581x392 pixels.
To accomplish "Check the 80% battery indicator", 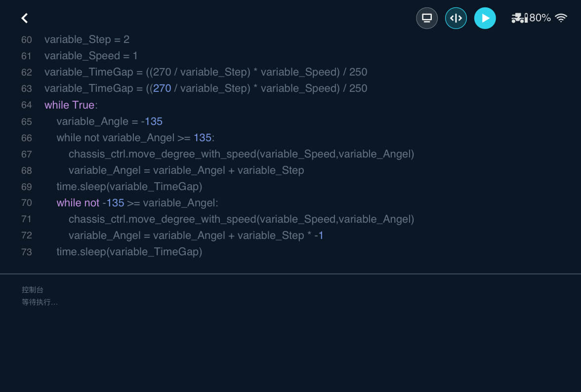I will 539,18.
